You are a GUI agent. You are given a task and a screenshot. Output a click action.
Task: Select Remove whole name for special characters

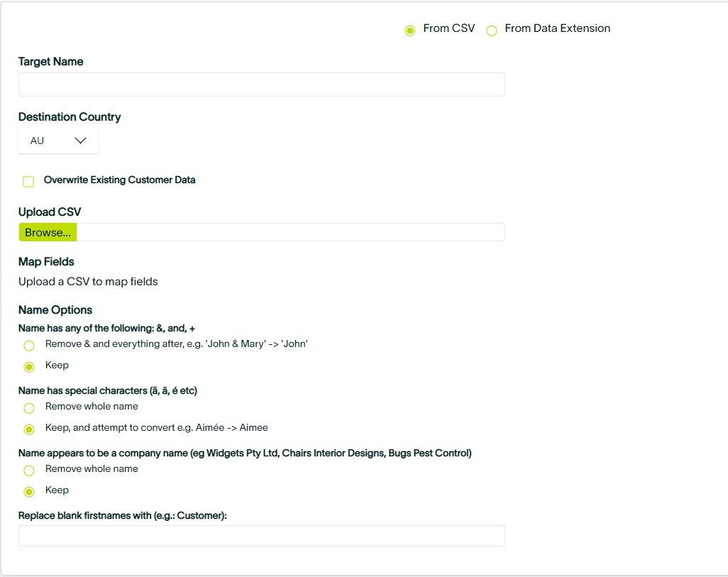(x=29, y=409)
